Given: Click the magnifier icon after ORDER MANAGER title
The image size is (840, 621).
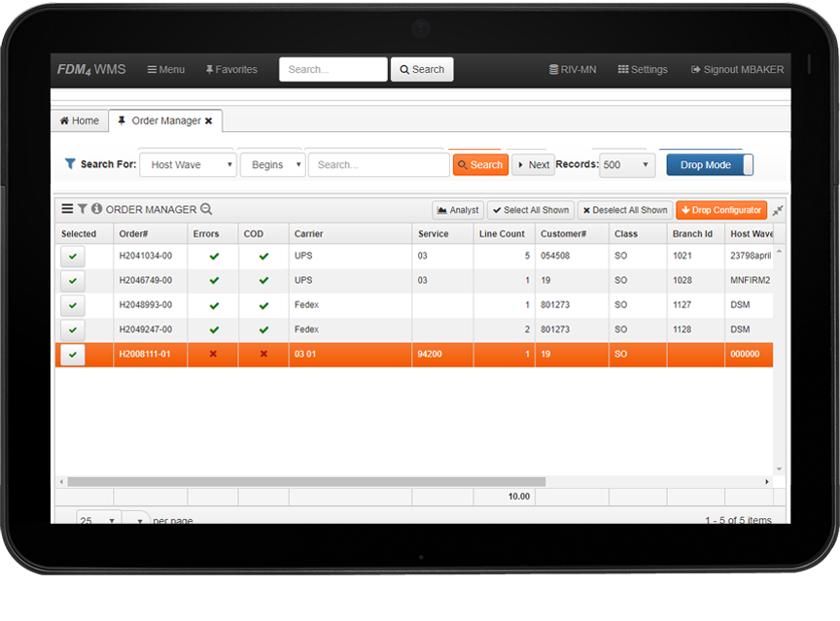Looking at the screenshot, I should tap(206, 209).
